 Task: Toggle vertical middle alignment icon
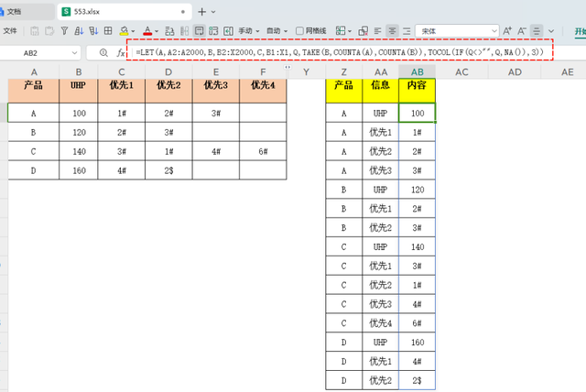[537, 31]
